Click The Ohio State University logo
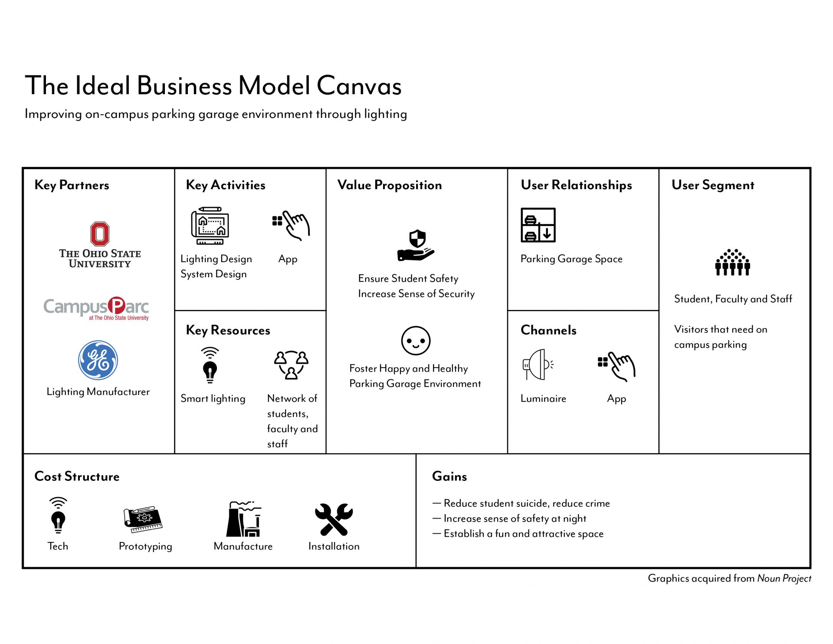This screenshot has height=644, width=833. click(97, 230)
